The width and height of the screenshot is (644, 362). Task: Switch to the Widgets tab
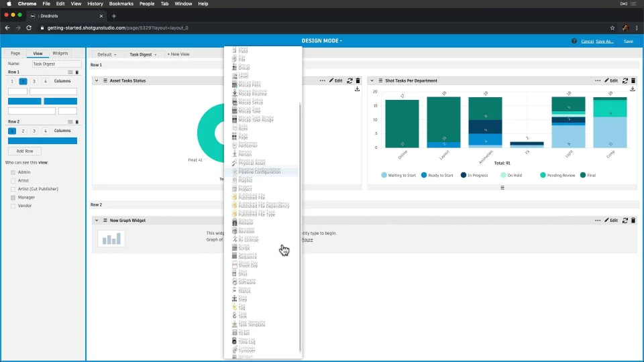point(60,54)
